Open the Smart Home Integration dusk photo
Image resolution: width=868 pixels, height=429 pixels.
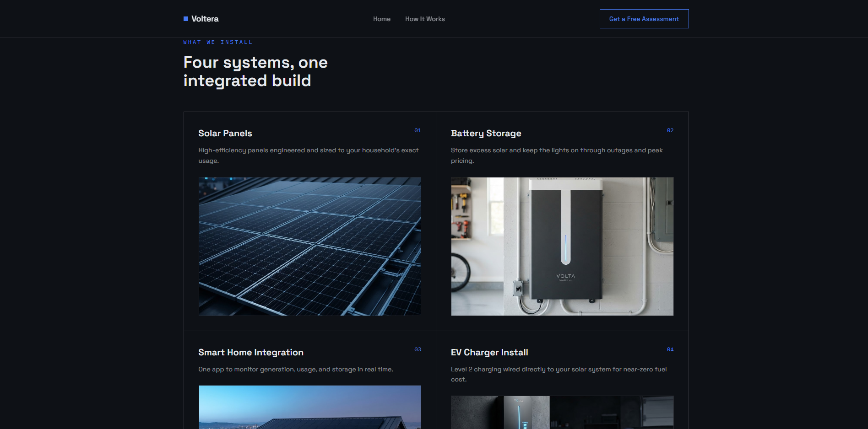coord(310,407)
